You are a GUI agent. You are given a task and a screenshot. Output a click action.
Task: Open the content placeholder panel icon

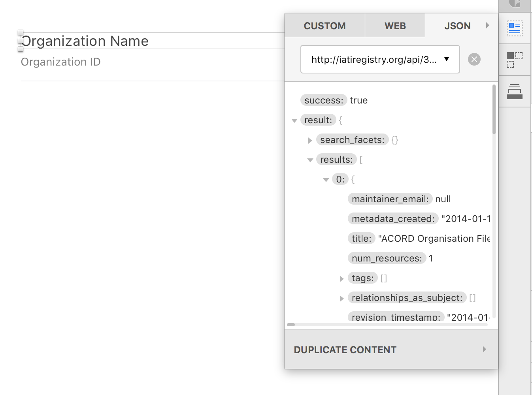tap(515, 28)
